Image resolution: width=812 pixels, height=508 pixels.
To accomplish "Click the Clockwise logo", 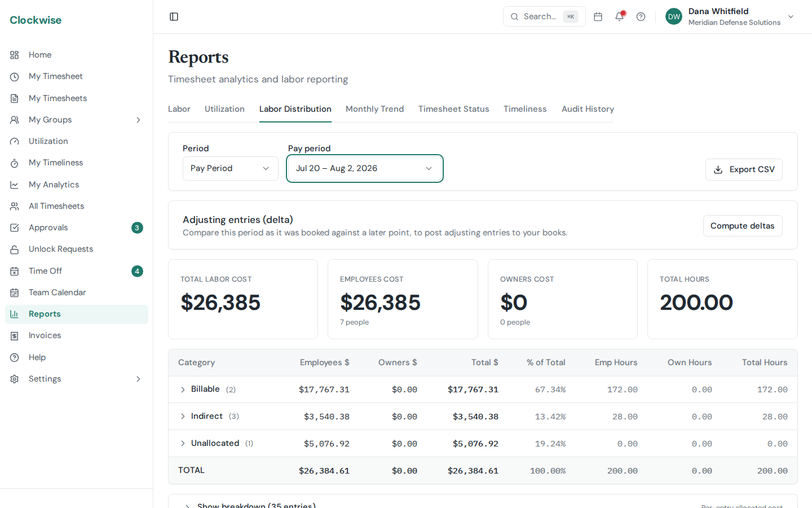I will click(36, 20).
